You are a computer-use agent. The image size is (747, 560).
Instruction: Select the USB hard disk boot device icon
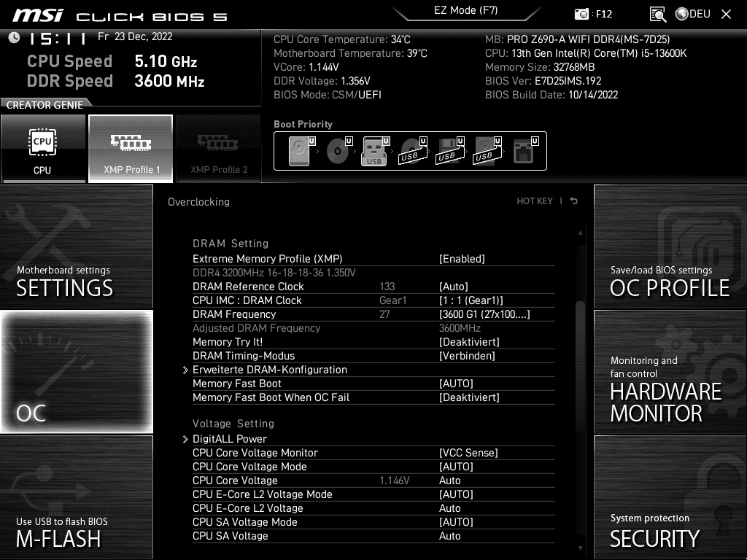tap(487, 151)
